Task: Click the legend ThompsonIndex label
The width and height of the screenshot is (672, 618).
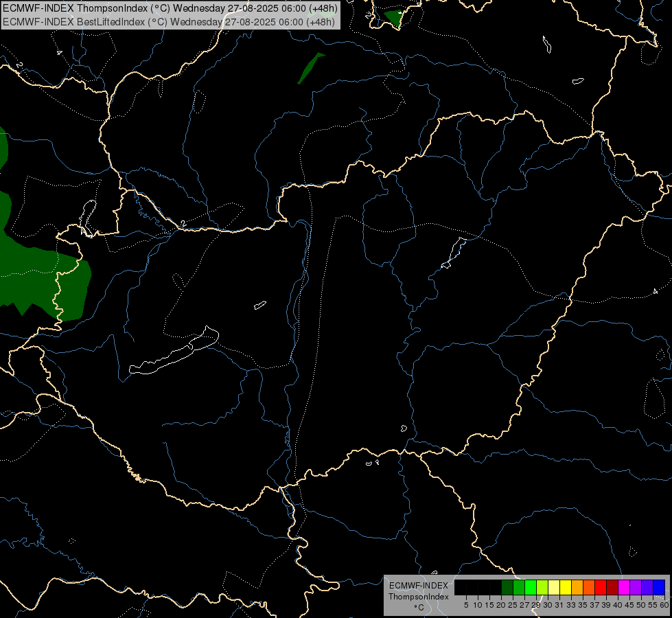Action: [418, 597]
